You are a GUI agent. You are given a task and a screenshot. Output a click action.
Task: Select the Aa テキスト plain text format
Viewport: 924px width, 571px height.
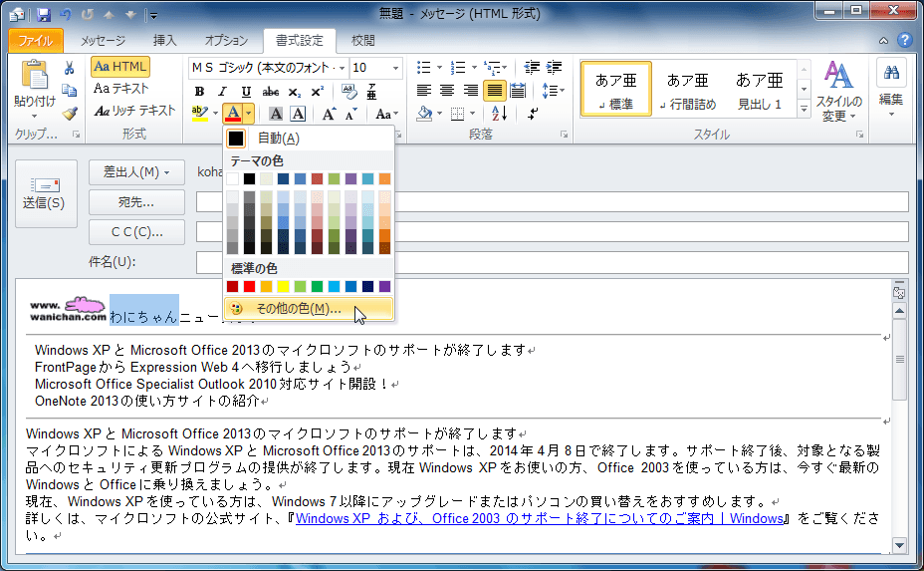point(121,89)
